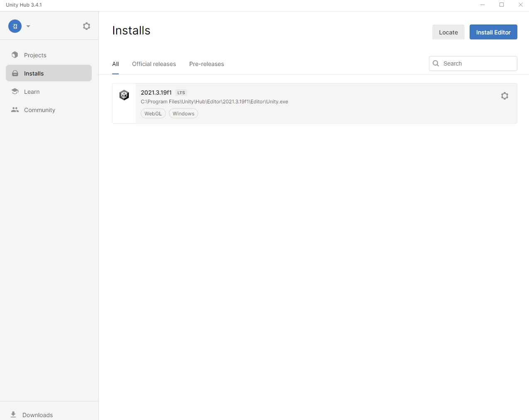
Task: Select Installs in sidebar
Action: pos(49,73)
